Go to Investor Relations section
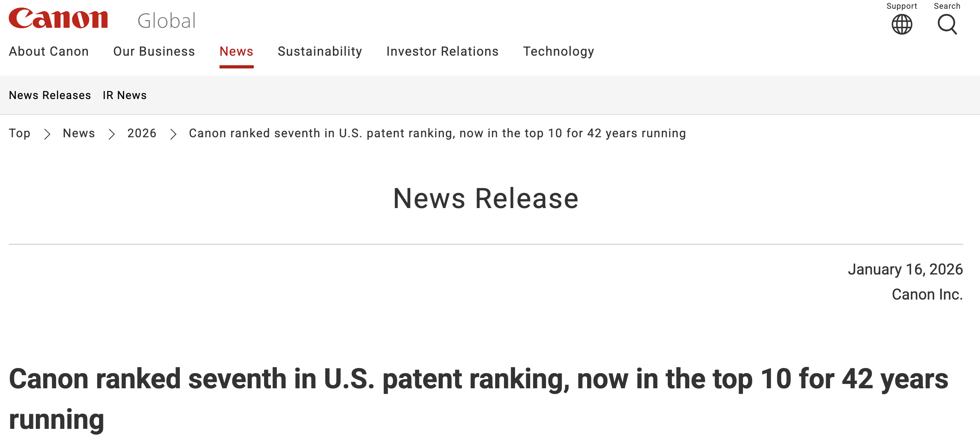Viewport: 980px width, 440px height. click(x=442, y=51)
